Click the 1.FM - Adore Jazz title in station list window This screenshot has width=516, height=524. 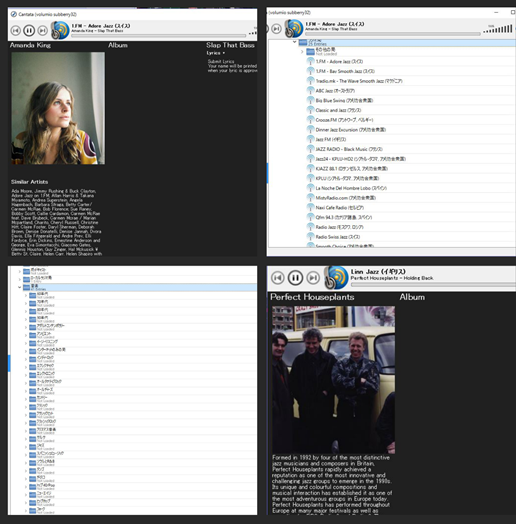[335, 24]
